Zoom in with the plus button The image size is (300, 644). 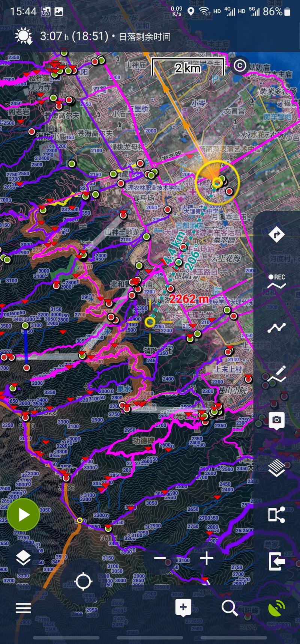tap(206, 559)
